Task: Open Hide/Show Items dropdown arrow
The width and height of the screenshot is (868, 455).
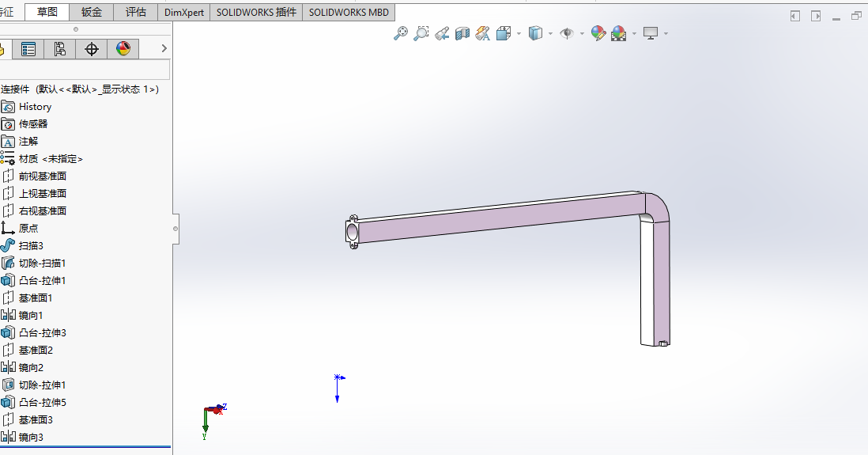Action: click(x=582, y=33)
